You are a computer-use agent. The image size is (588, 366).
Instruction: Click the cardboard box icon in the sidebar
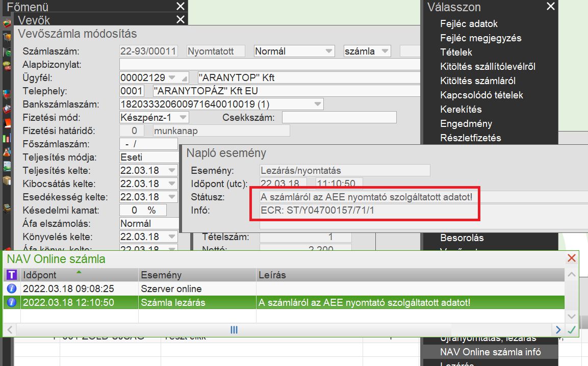7,180
